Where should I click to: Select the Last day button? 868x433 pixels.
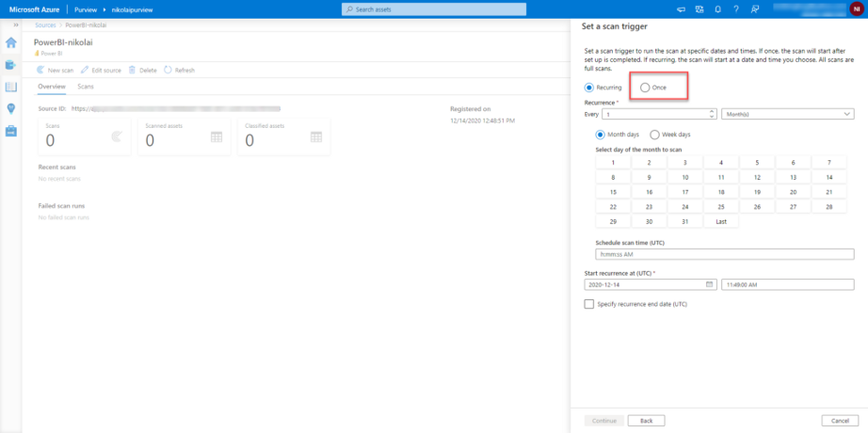click(x=721, y=221)
